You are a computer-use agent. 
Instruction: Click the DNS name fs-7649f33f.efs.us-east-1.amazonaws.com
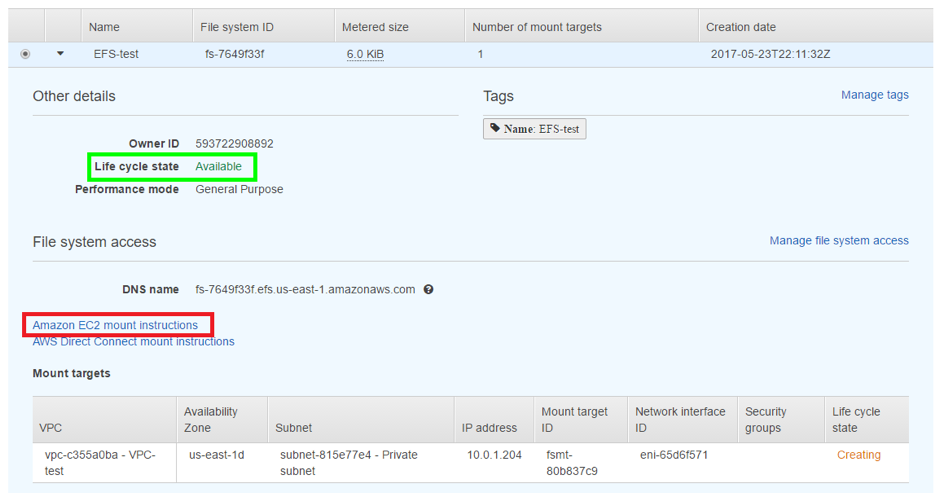pyautogui.click(x=305, y=290)
